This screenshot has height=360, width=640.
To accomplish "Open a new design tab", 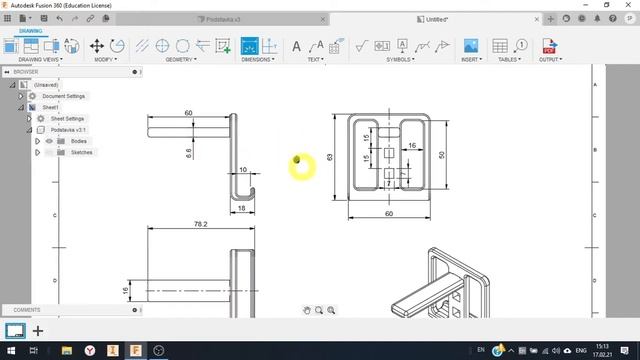I will pyautogui.click(x=550, y=19).
